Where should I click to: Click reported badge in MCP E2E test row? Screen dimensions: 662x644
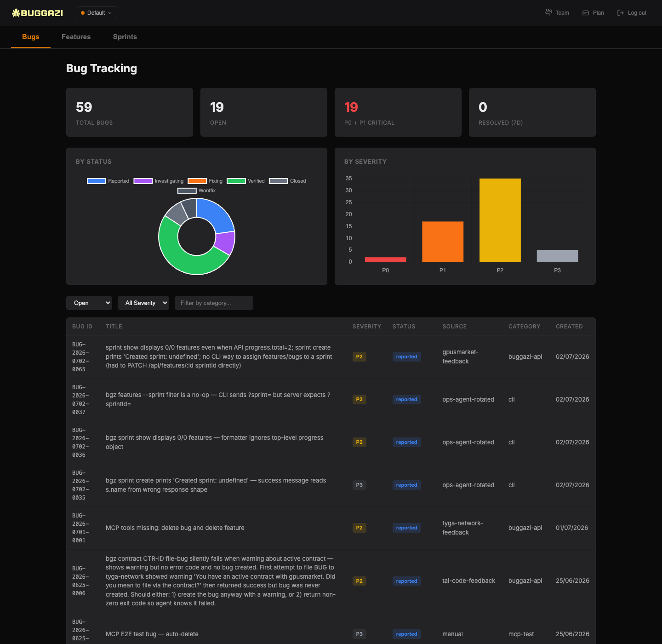(x=407, y=634)
